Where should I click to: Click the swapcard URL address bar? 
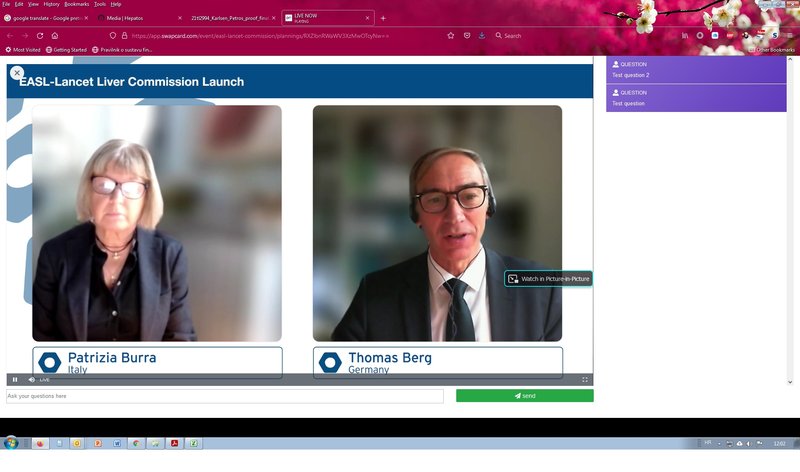[x=260, y=36]
